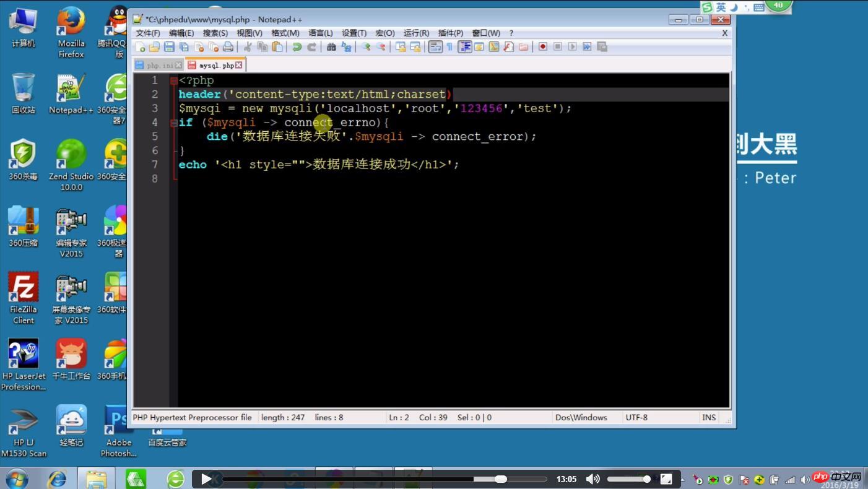Mute the video via the speaker icon

click(x=592, y=479)
